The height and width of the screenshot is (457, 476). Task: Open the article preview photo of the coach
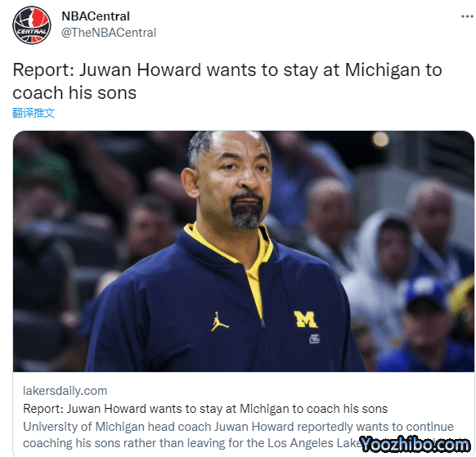244,251
